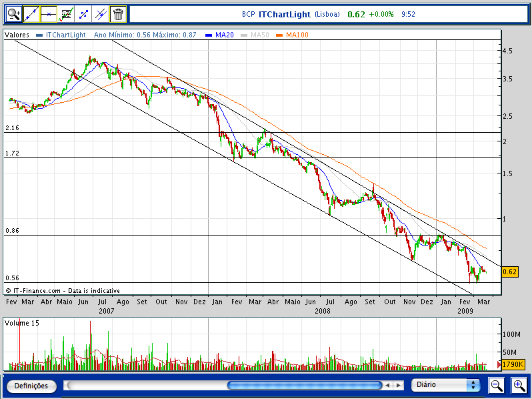Click the yellow 1790K volume tag
This screenshot has width=532, height=399.
click(x=513, y=364)
